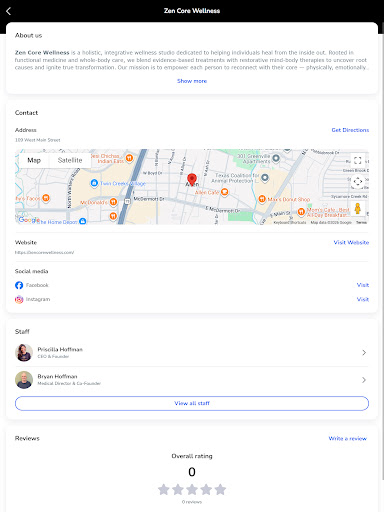This screenshot has width=384, height=512.
Task: Open Bryan Hoffman's photo
Action: point(24,380)
